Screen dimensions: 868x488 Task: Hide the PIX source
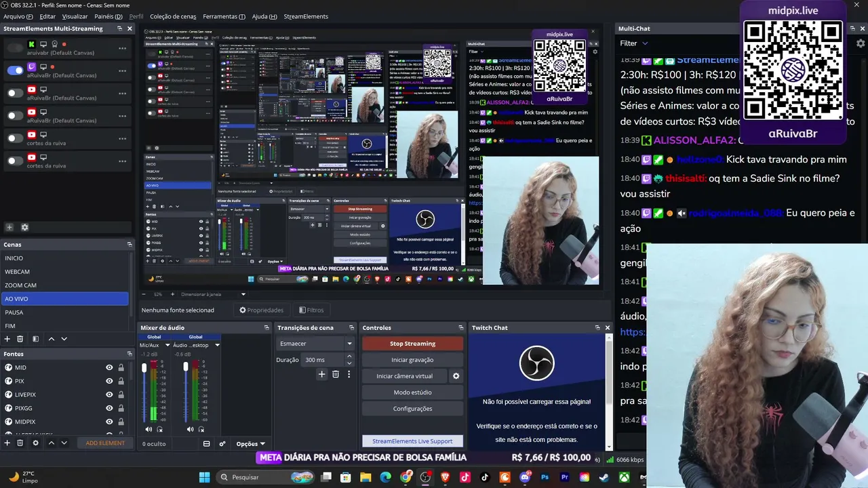tap(109, 381)
